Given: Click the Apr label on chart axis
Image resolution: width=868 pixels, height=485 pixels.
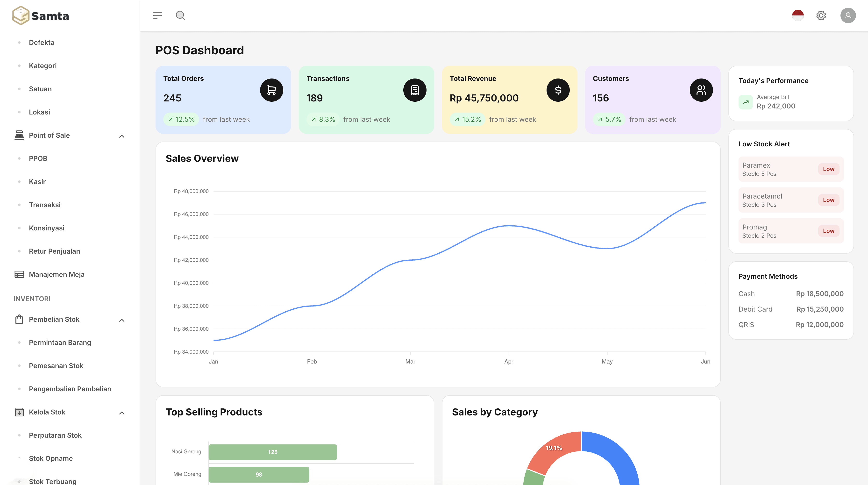Looking at the screenshot, I should pyautogui.click(x=508, y=361).
